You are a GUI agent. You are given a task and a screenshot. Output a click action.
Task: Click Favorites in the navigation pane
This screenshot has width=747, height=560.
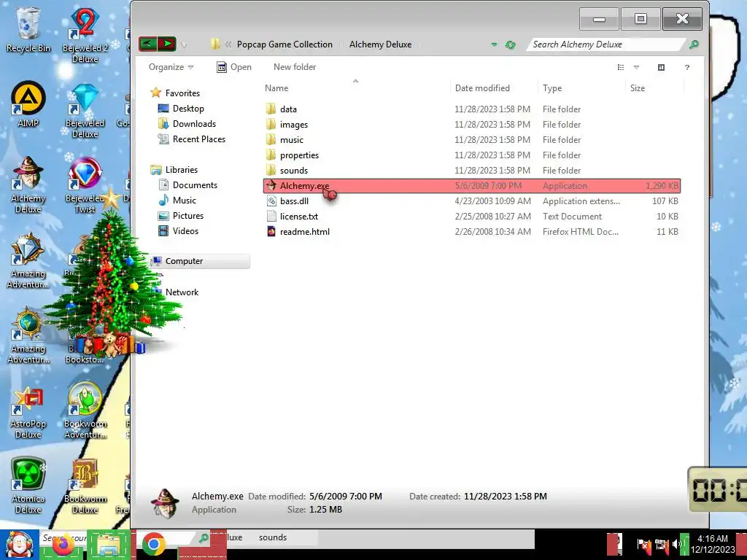click(175, 93)
